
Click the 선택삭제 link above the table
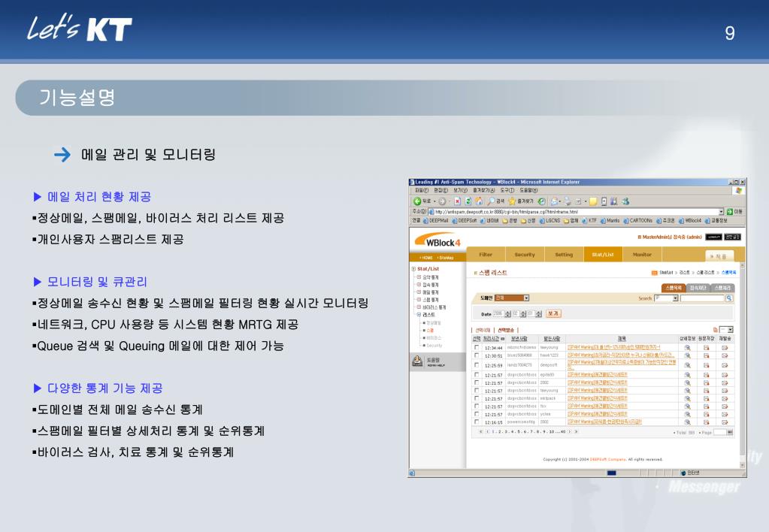(x=483, y=331)
